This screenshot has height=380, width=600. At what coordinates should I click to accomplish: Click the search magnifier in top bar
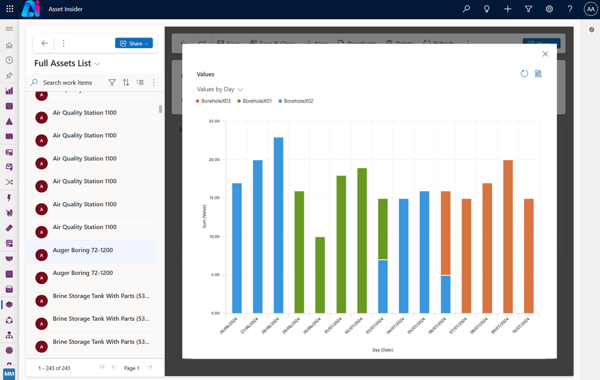pyautogui.click(x=466, y=8)
